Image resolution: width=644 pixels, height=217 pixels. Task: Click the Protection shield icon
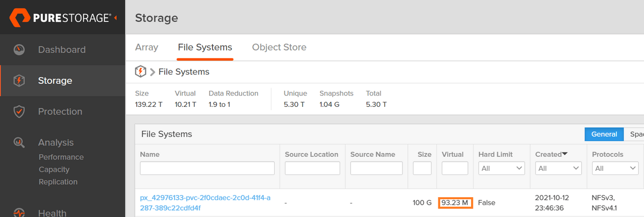[19, 112]
